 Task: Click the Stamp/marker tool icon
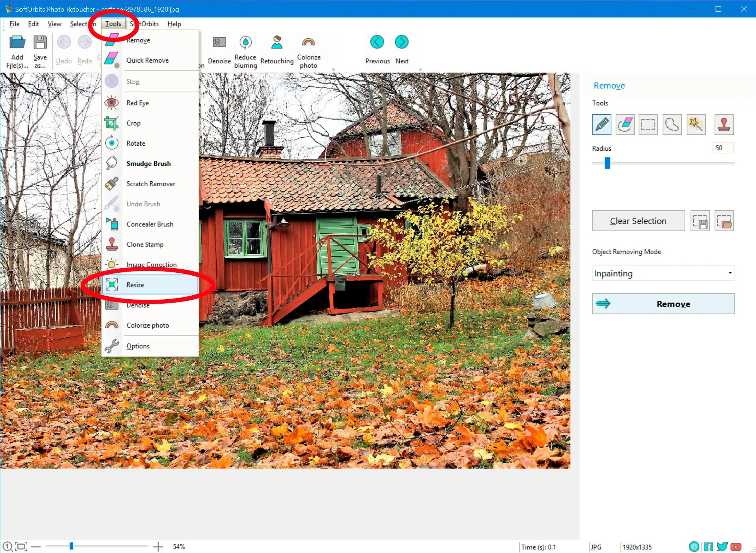pos(724,124)
